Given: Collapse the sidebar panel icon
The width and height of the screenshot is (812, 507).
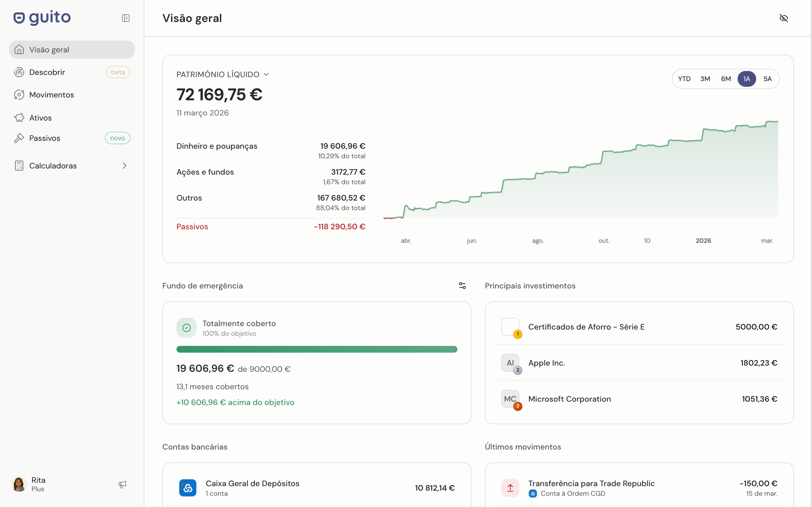Looking at the screenshot, I should point(125,18).
